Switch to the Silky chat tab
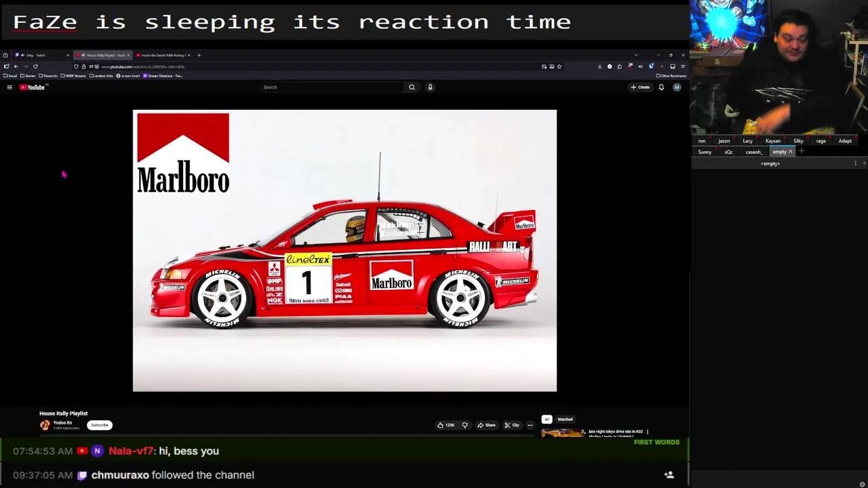The height and width of the screenshot is (488, 868). point(798,141)
